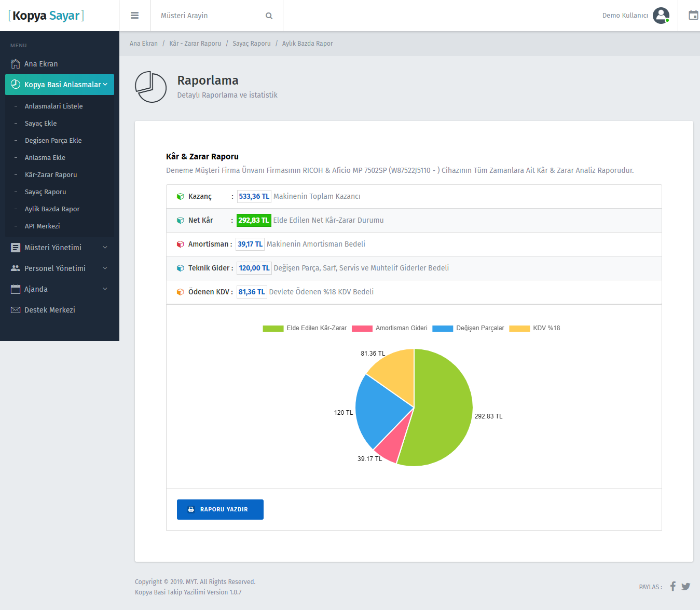Go to Kâr - Zarar Raporu breadcrumb
The height and width of the screenshot is (610, 700).
tap(195, 44)
